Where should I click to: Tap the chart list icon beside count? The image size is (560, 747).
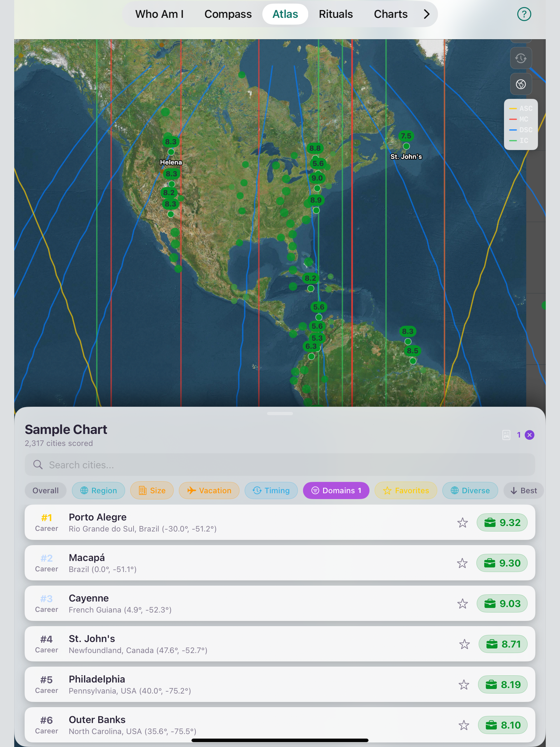[x=506, y=435]
